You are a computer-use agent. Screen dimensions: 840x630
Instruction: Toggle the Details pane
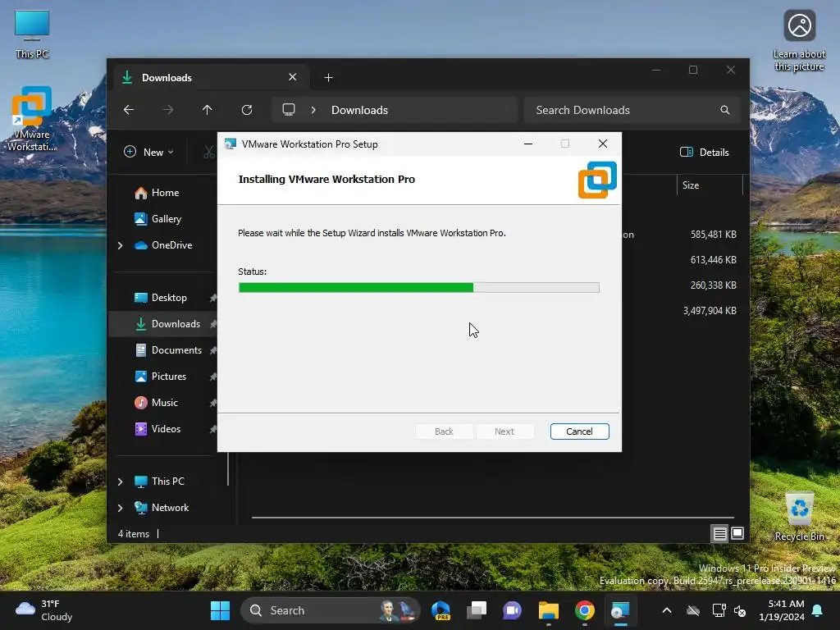pyautogui.click(x=705, y=152)
